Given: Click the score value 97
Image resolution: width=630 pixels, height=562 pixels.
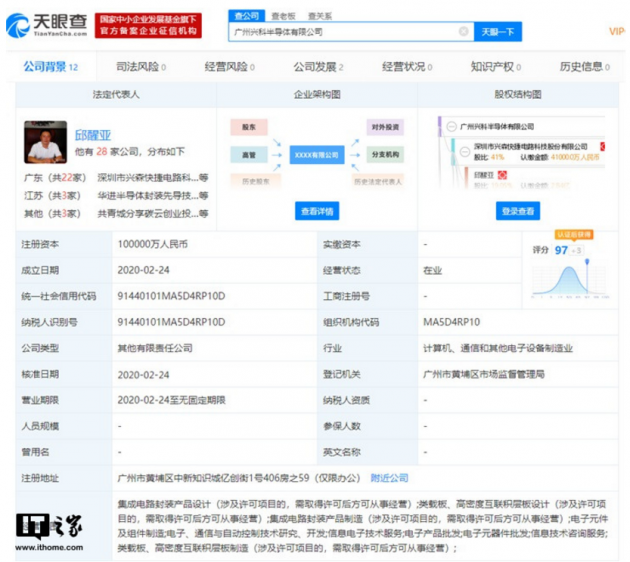Looking at the screenshot, I should click(561, 250).
